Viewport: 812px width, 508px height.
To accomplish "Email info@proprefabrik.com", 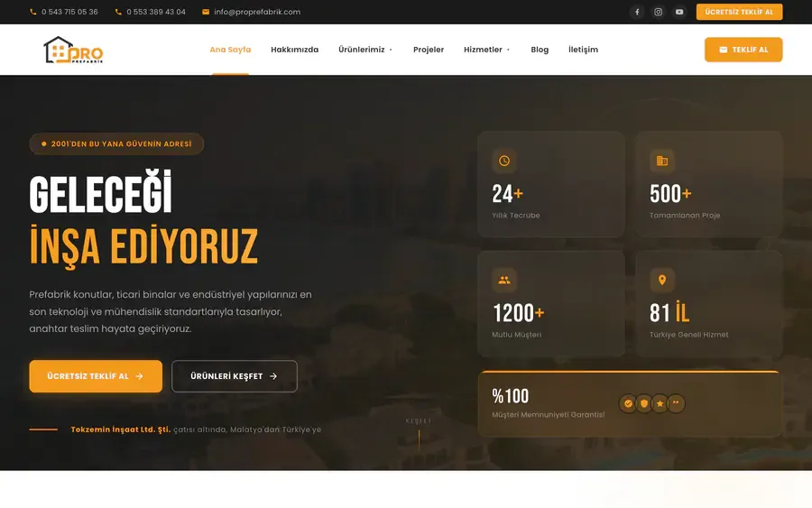I will [257, 12].
